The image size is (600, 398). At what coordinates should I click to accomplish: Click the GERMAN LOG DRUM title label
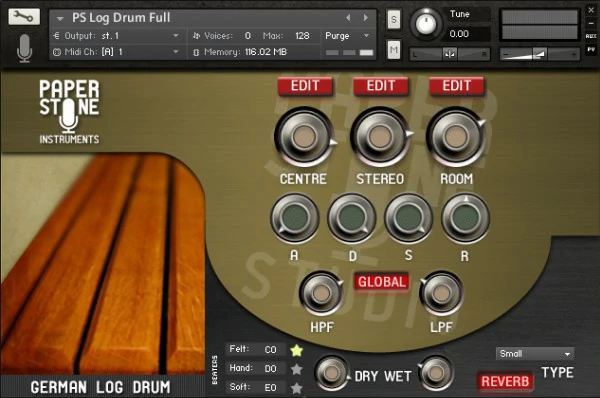pos(101,387)
